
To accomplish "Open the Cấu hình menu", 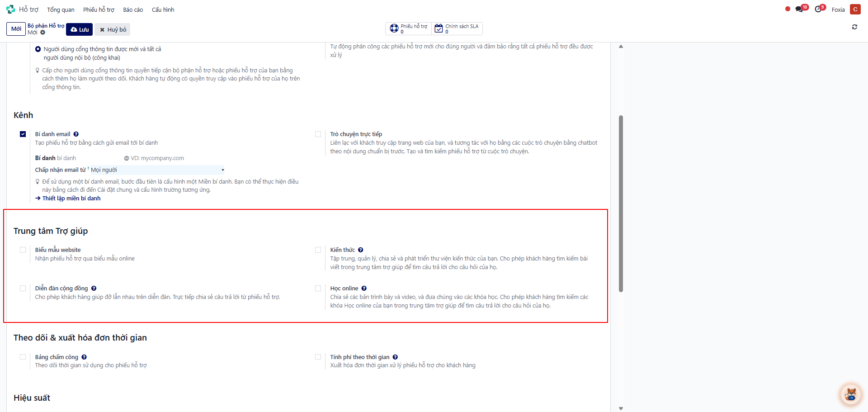I will coord(163,9).
